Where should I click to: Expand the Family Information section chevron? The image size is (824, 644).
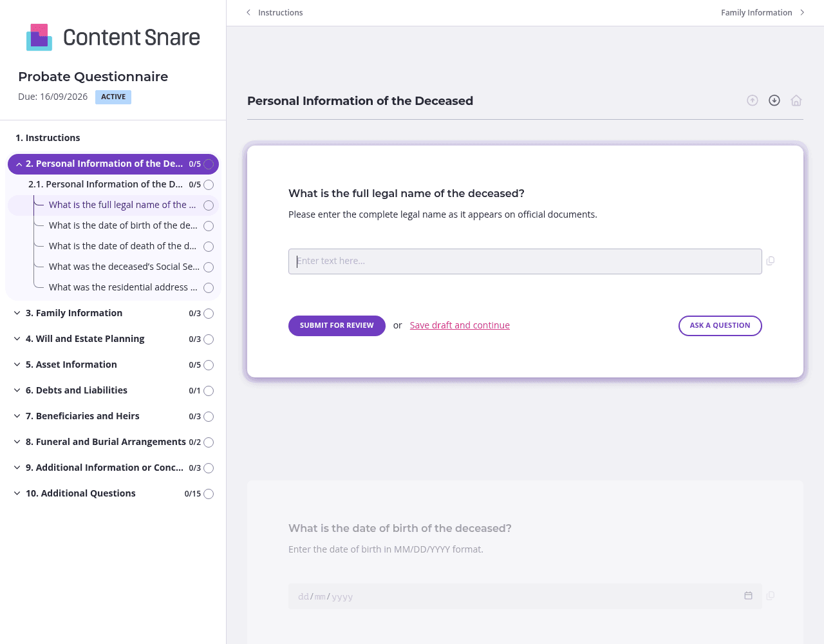(17, 313)
